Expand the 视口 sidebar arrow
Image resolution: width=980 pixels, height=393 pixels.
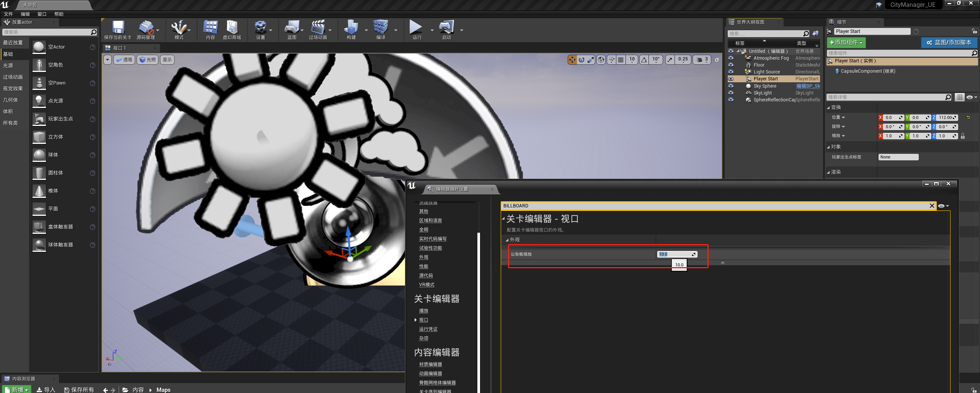[416, 320]
